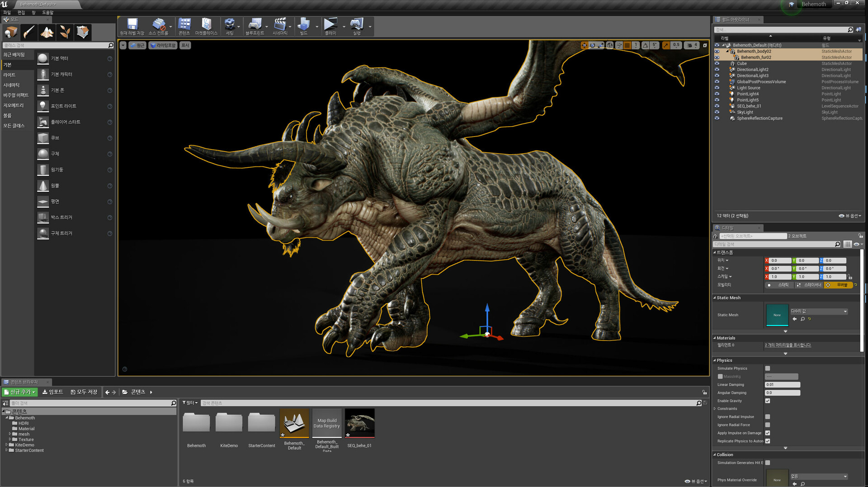868x487 pixels.
Task: Expand the Texture folder in tree
Action: point(10,440)
